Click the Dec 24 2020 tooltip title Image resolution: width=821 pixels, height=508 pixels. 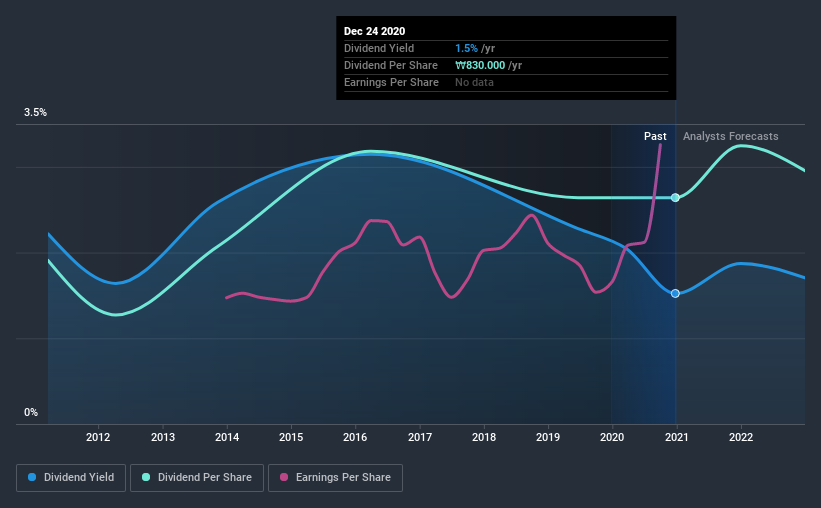tap(374, 31)
